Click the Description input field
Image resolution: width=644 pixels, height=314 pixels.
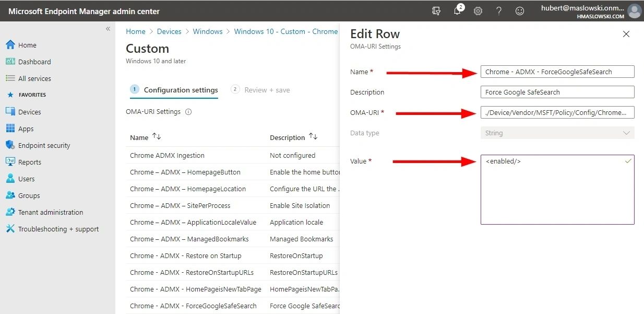click(x=557, y=92)
